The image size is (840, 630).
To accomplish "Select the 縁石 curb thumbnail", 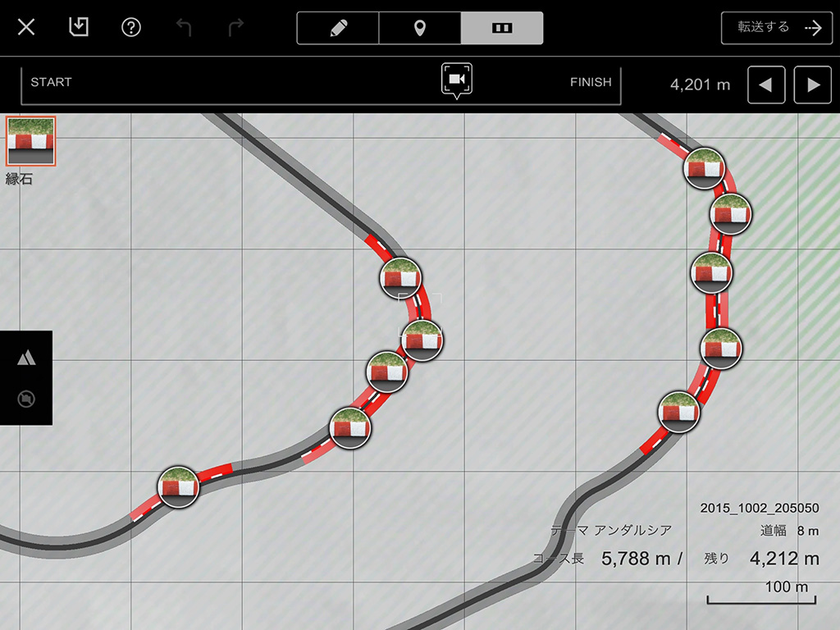I will coord(30,141).
